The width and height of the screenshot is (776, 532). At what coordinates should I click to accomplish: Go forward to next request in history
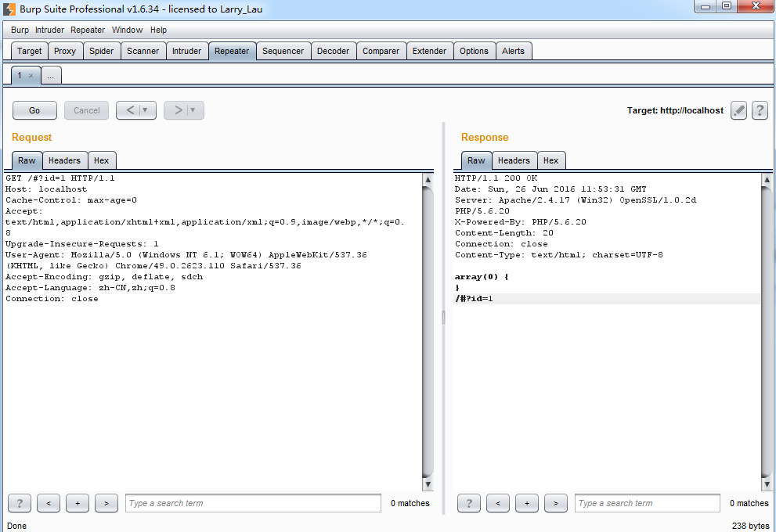pos(178,110)
